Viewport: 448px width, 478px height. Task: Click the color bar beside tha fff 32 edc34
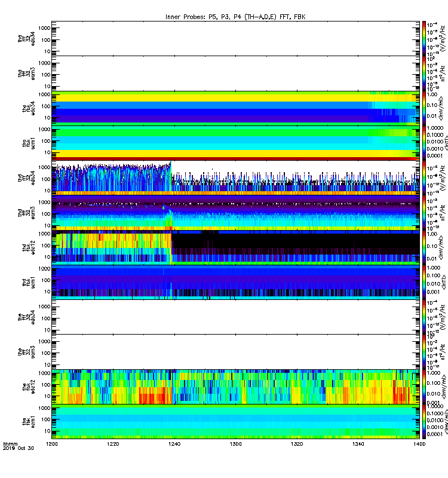point(424,38)
